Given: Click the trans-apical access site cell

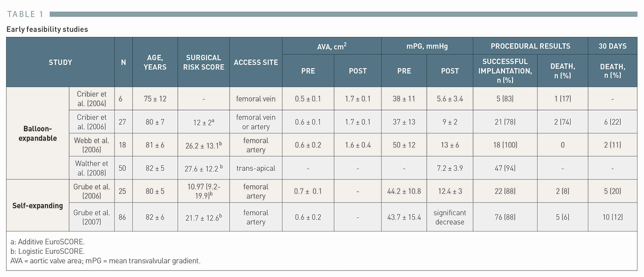Looking at the screenshot, I should pyautogui.click(x=256, y=168).
